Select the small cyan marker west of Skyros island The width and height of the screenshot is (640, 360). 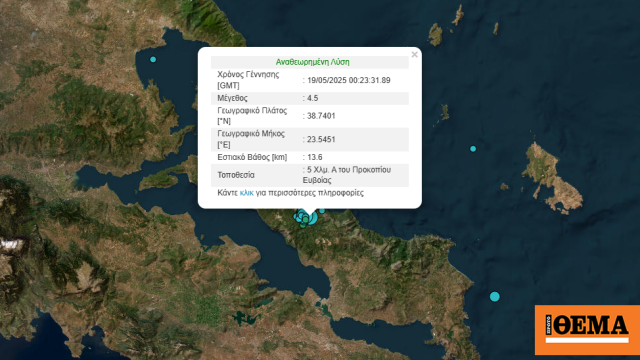(x=473, y=149)
